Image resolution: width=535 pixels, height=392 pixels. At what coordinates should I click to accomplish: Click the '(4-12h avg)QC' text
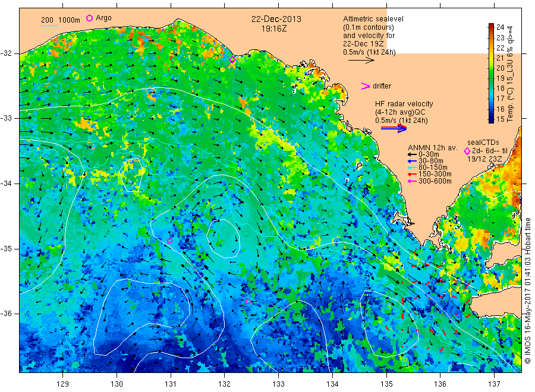click(x=400, y=112)
